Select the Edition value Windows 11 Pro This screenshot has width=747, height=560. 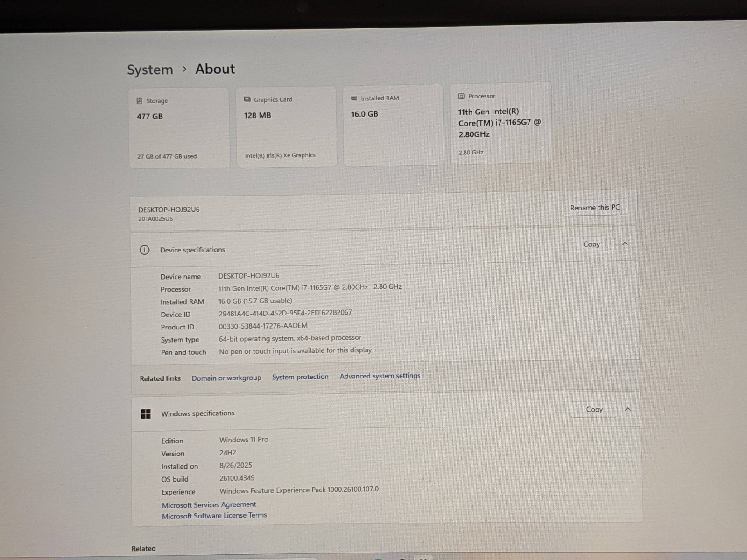pyautogui.click(x=244, y=440)
